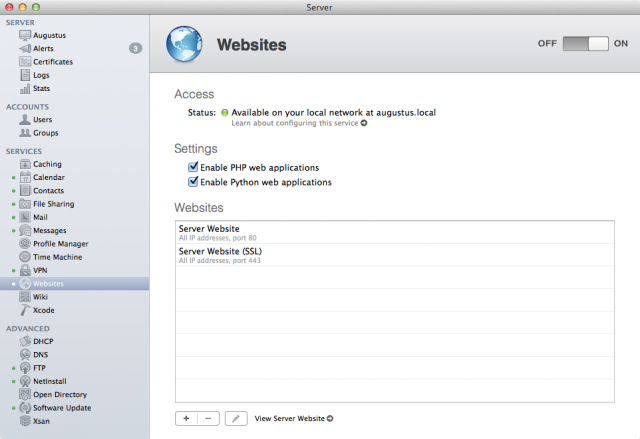The width and height of the screenshot is (640, 439).
Task: Open FTP in Advanced section
Action: point(39,368)
